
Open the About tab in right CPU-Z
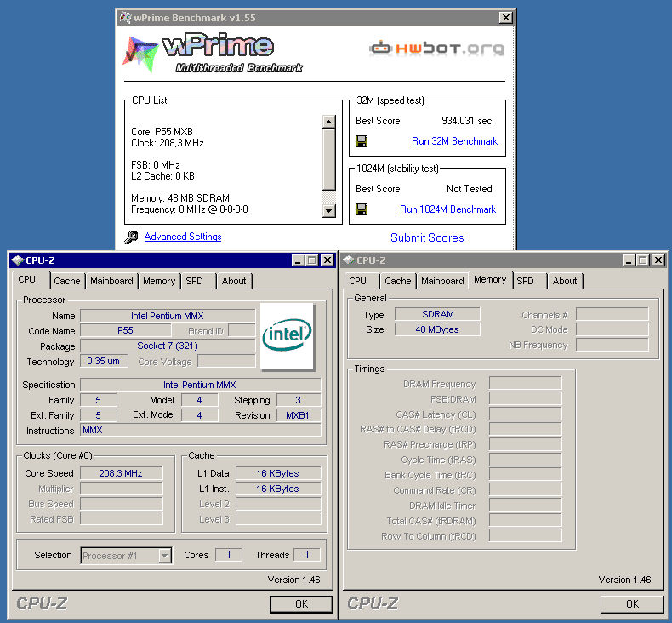point(565,281)
